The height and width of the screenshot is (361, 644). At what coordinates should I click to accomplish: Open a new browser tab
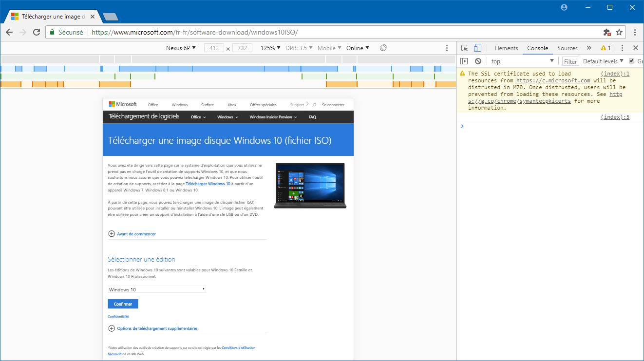tap(111, 17)
